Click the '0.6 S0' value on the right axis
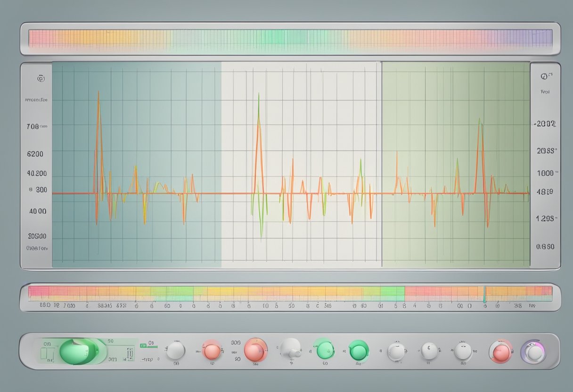573x392 pixels. pyautogui.click(x=546, y=246)
